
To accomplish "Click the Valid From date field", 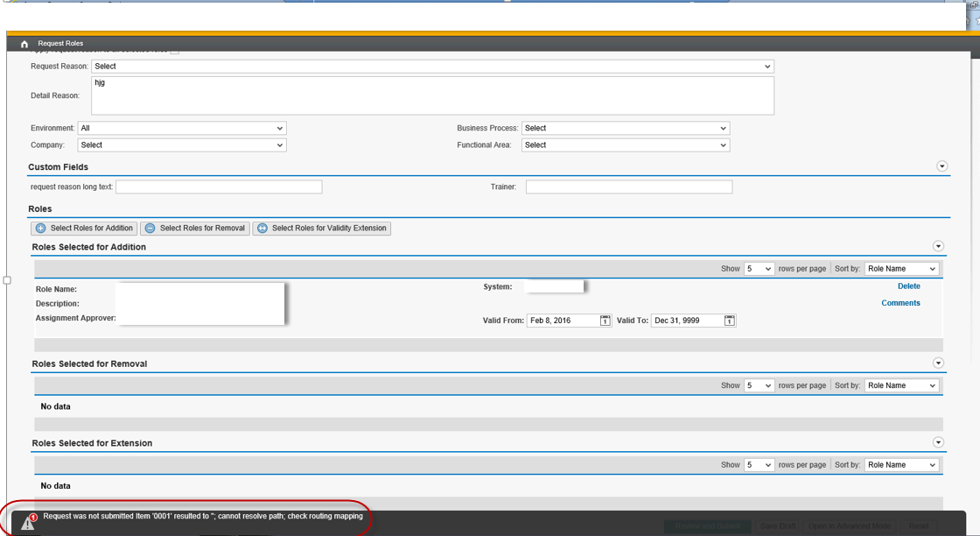I will click(563, 321).
